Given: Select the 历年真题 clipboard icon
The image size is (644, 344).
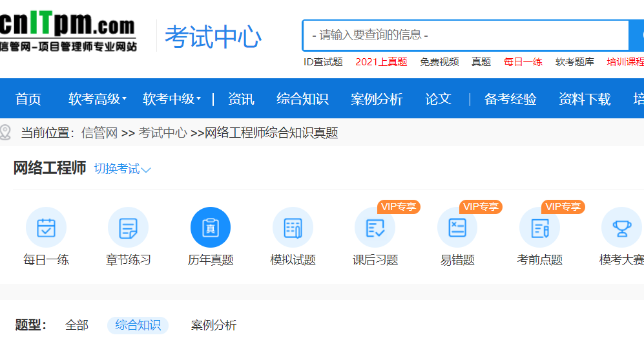Looking at the screenshot, I should point(211,228).
